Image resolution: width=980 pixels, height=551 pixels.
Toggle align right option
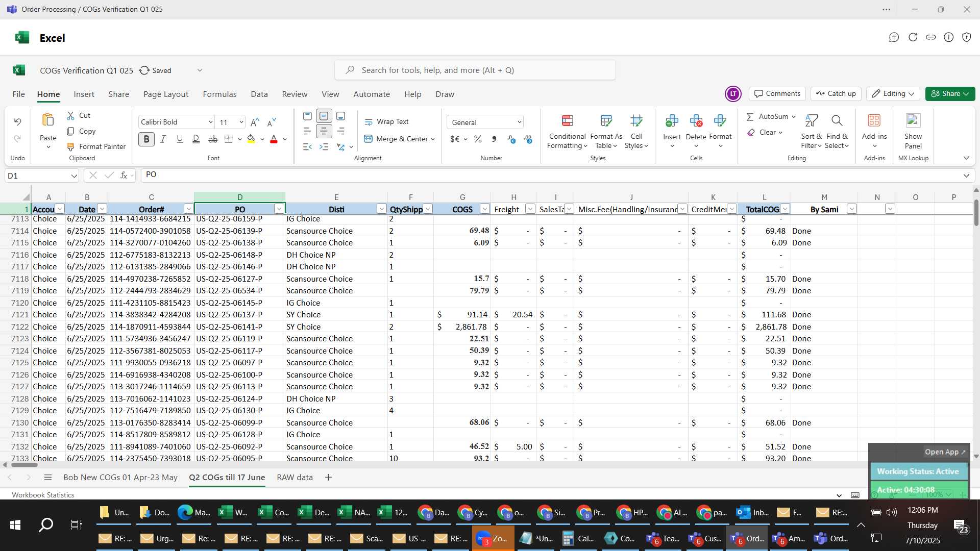[340, 131]
